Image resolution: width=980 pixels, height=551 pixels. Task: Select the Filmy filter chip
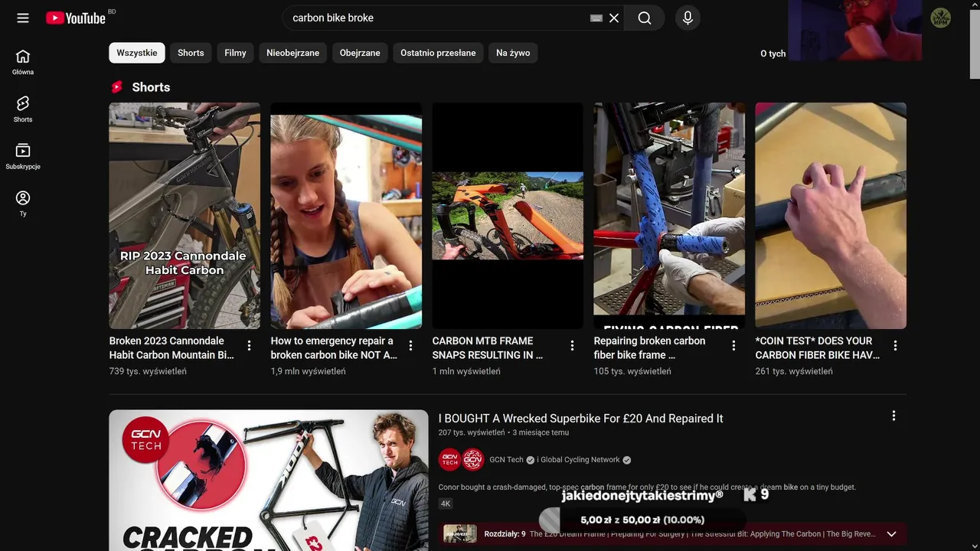coord(235,53)
